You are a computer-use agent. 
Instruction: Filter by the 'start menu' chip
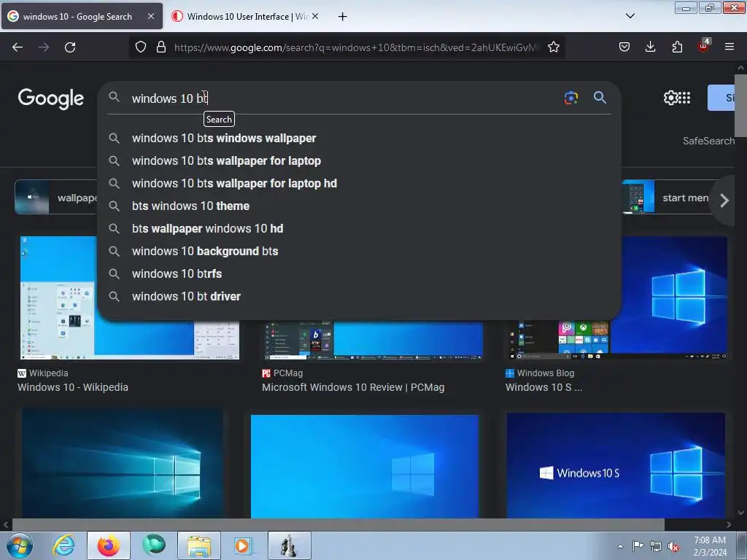pos(669,198)
